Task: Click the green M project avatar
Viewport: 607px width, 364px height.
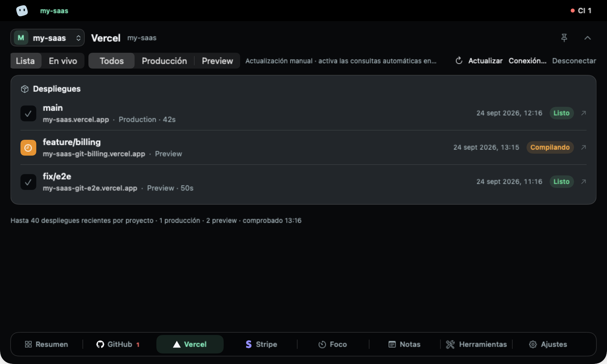Action: click(x=21, y=38)
